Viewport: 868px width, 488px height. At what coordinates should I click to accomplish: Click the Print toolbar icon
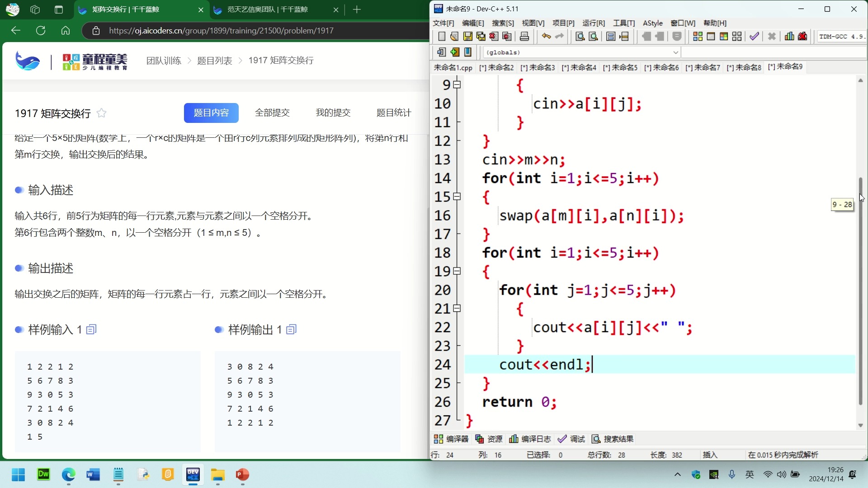tap(524, 37)
